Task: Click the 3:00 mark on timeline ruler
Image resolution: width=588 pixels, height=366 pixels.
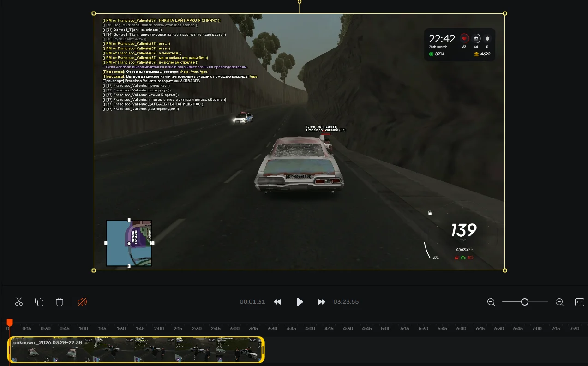Action: click(x=234, y=329)
